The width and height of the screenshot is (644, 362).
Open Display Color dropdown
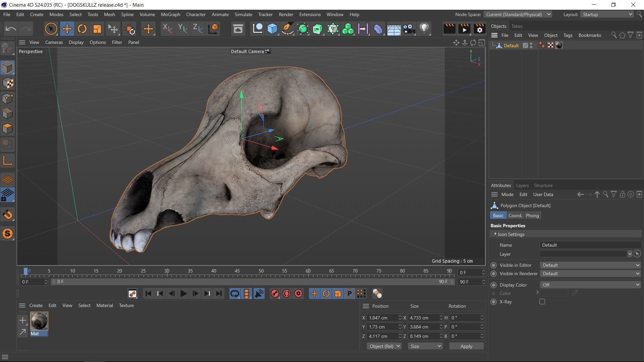590,285
